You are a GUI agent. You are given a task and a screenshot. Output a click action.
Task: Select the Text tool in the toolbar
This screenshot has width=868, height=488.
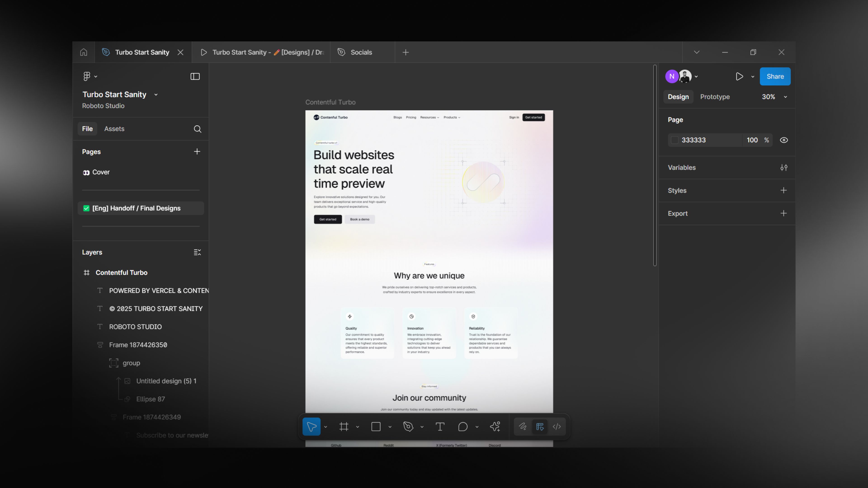pyautogui.click(x=440, y=427)
